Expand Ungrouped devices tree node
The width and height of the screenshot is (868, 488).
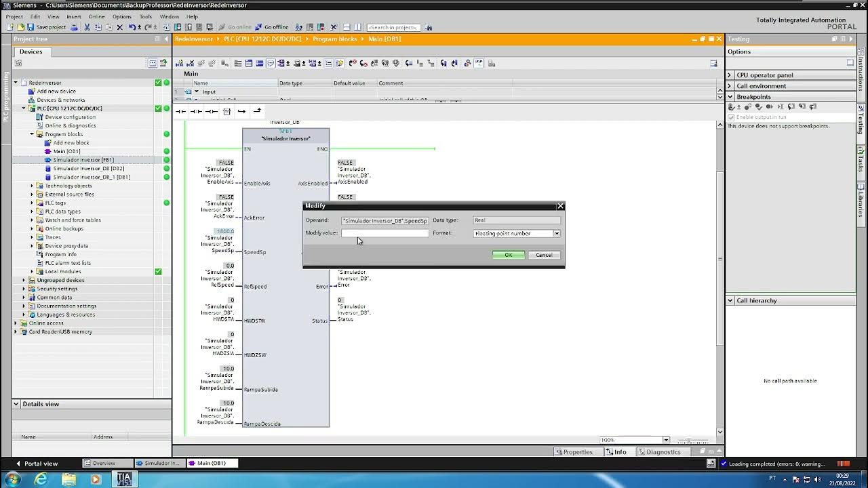coord(24,280)
